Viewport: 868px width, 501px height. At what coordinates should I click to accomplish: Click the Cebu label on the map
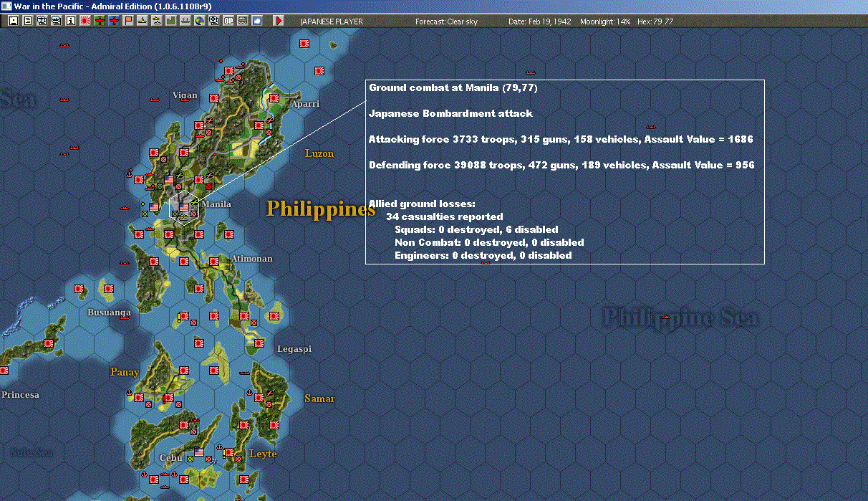(170, 458)
